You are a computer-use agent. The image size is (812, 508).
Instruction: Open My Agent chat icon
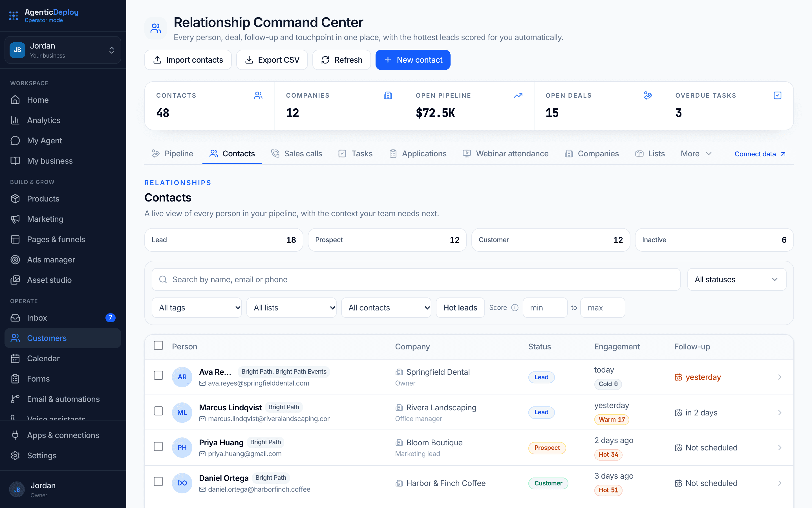[15, 141]
